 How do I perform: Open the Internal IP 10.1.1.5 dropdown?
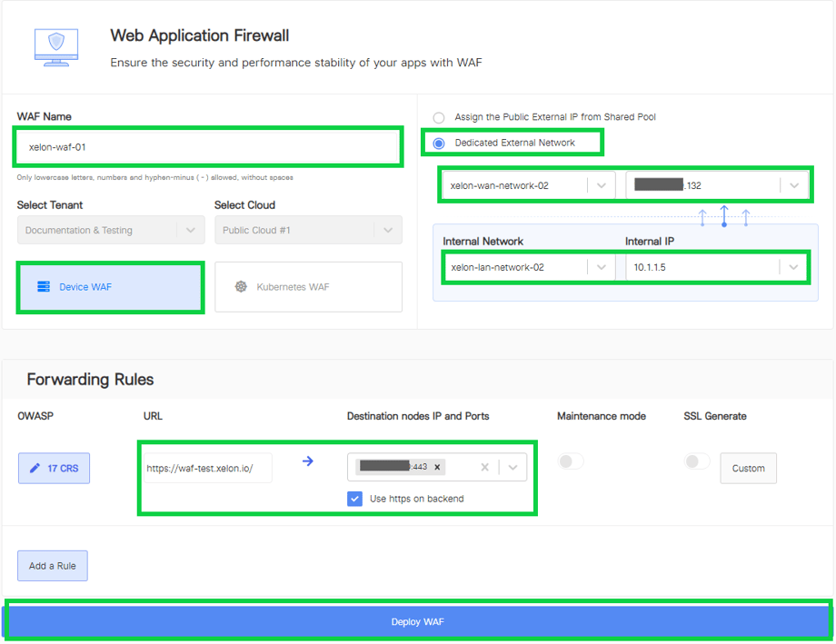click(717, 267)
